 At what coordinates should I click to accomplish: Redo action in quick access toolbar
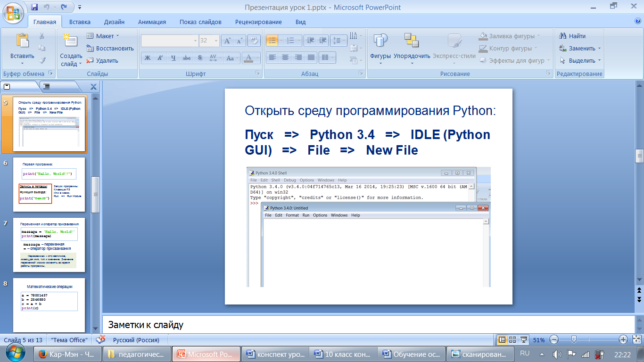[64, 7]
